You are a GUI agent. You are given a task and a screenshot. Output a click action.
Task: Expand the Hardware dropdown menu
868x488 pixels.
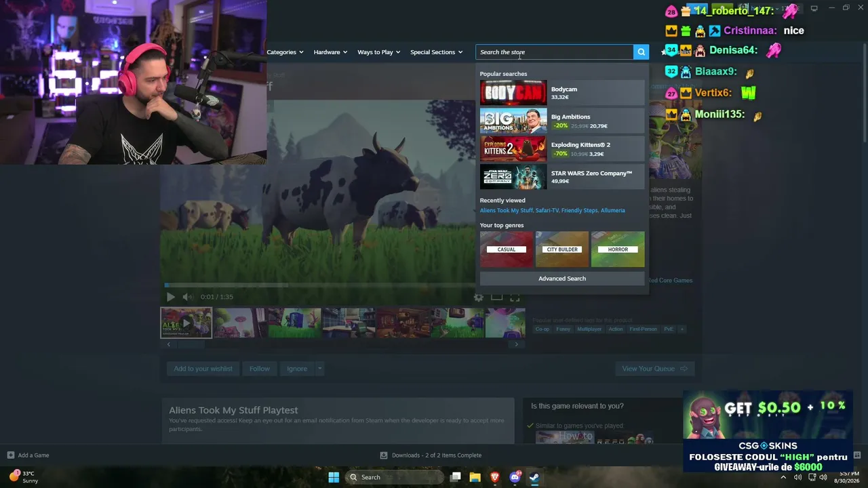click(330, 52)
